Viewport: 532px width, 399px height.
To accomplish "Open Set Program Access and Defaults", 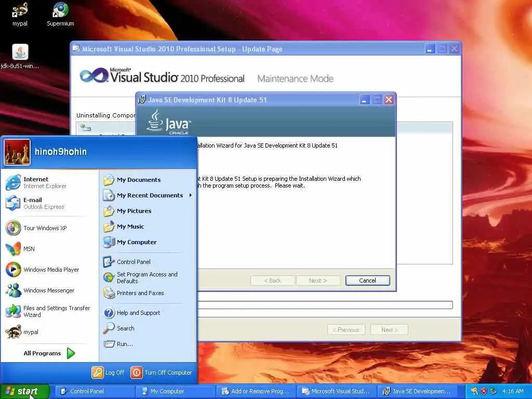I will (148, 277).
